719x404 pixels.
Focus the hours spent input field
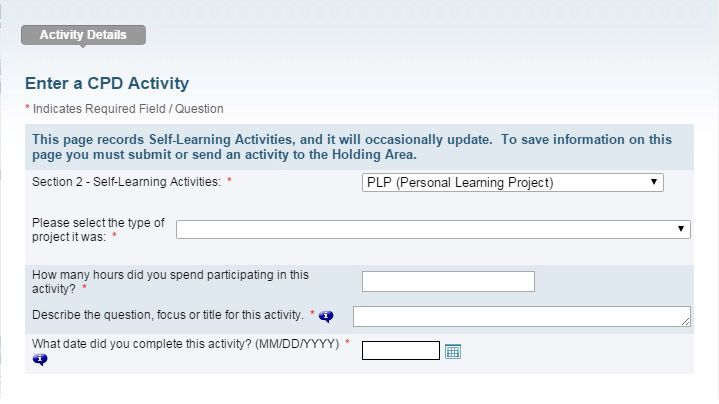click(x=448, y=281)
